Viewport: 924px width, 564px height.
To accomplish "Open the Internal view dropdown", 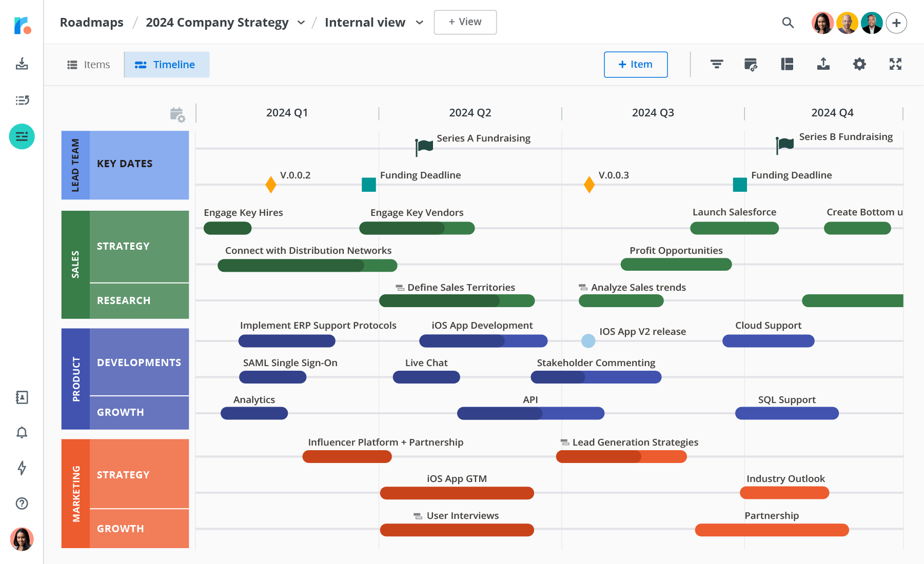I will pyautogui.click(x=420, y=23).
